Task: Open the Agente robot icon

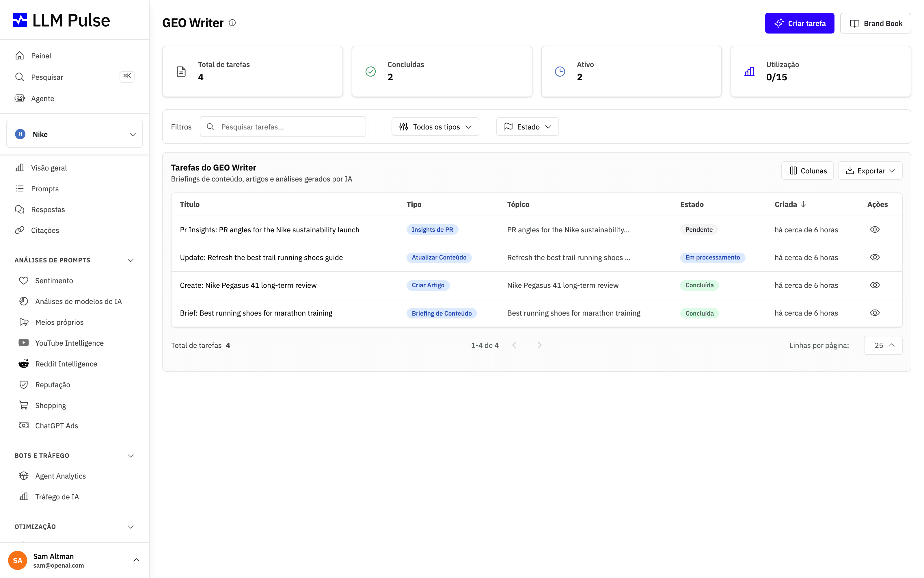Action: (x=19, y=98)
